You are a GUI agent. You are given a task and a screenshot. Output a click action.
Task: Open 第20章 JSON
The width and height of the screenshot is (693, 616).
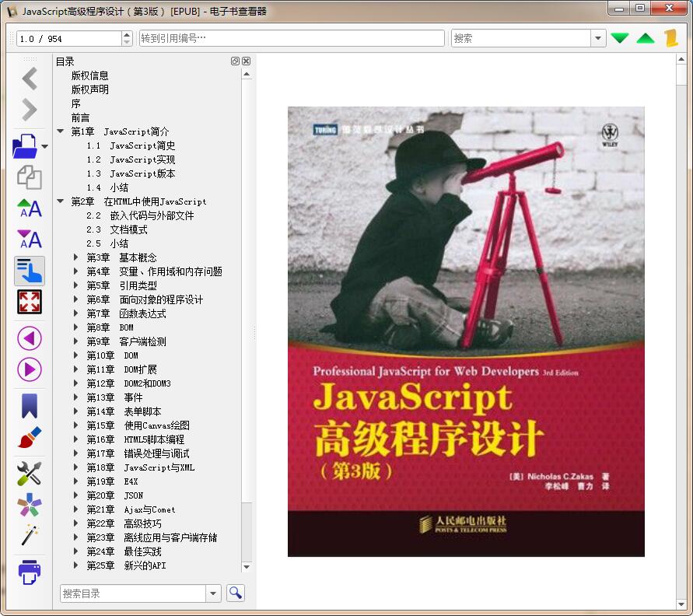point(115,495)
